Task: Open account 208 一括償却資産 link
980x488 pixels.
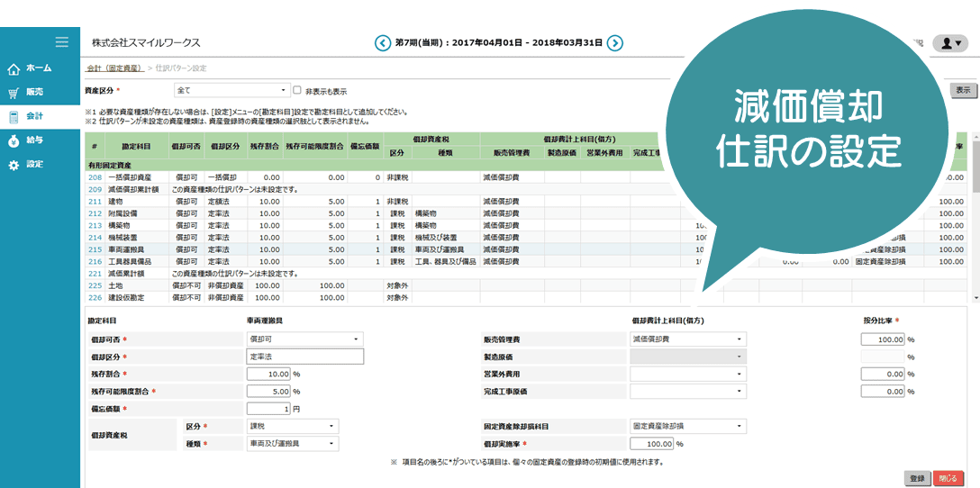Action: click(95, 177)
